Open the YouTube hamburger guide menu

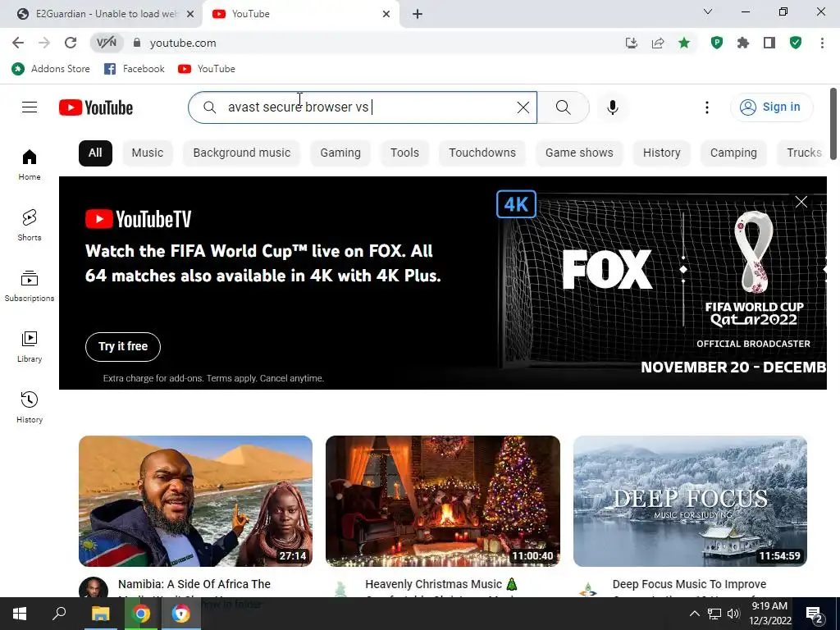(30, 107)
